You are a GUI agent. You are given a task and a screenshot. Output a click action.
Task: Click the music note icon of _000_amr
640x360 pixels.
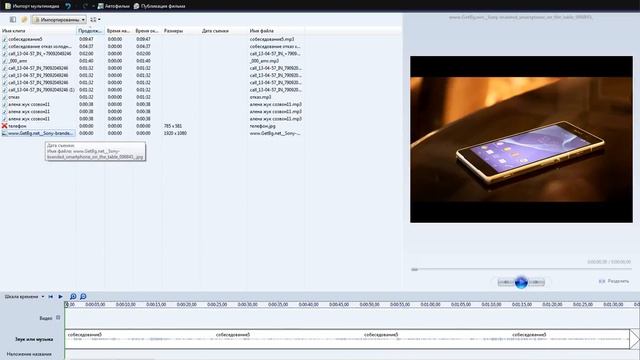pyautogui.click(x=4, y=61)
